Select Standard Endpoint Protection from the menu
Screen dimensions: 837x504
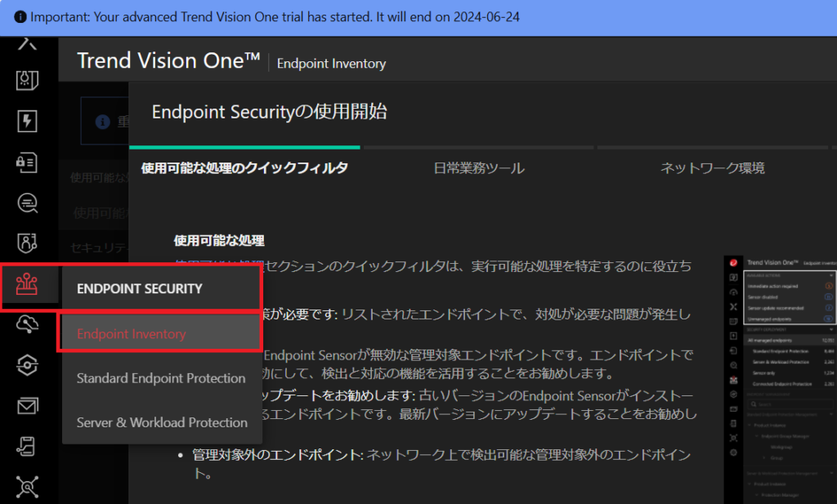point(160,378)
